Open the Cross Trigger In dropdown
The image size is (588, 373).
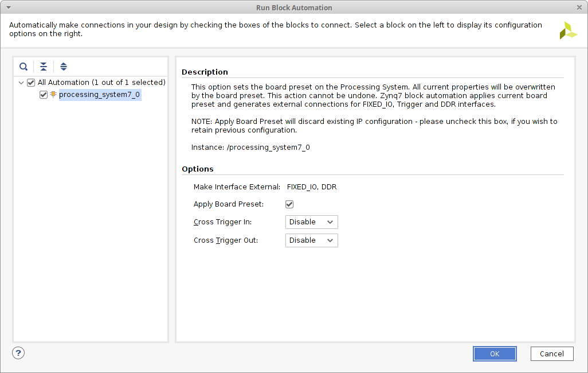tap(311, 222)
